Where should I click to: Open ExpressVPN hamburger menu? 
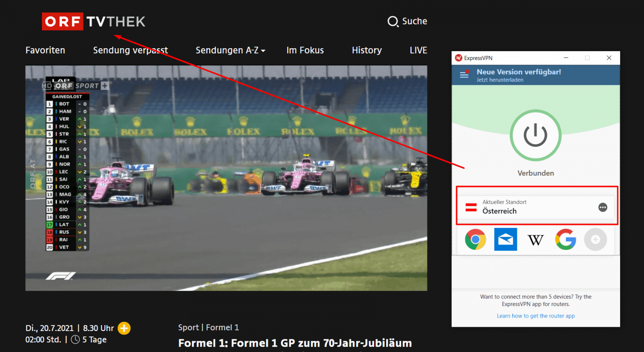point(464,75)
